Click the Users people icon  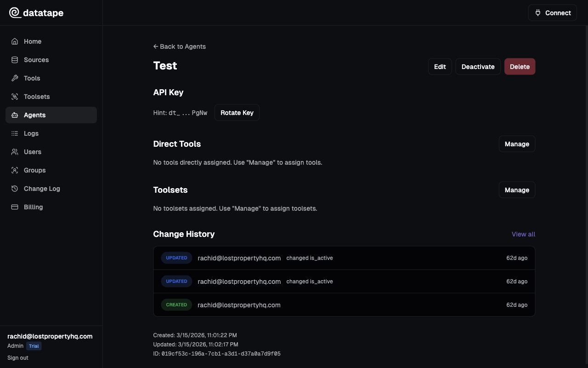point(15,152)
